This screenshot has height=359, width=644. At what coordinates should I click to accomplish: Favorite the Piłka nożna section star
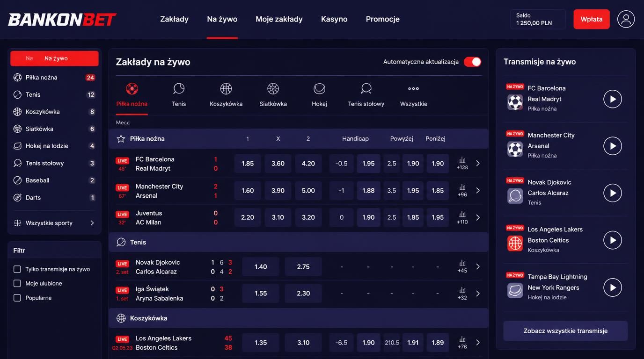tap(121, 139)
